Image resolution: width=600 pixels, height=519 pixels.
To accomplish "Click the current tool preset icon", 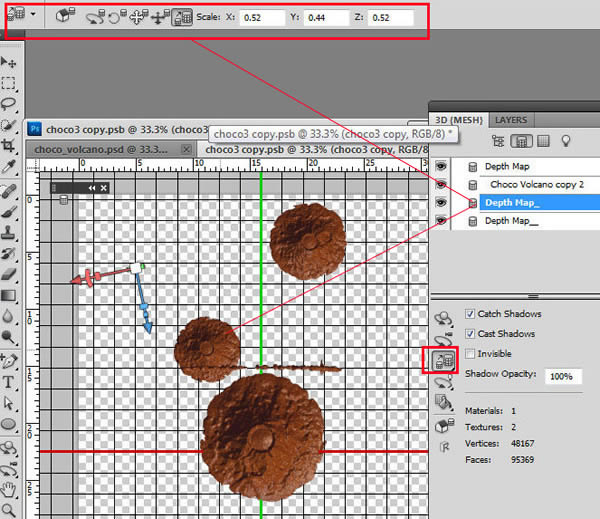I will coord(16,14).
